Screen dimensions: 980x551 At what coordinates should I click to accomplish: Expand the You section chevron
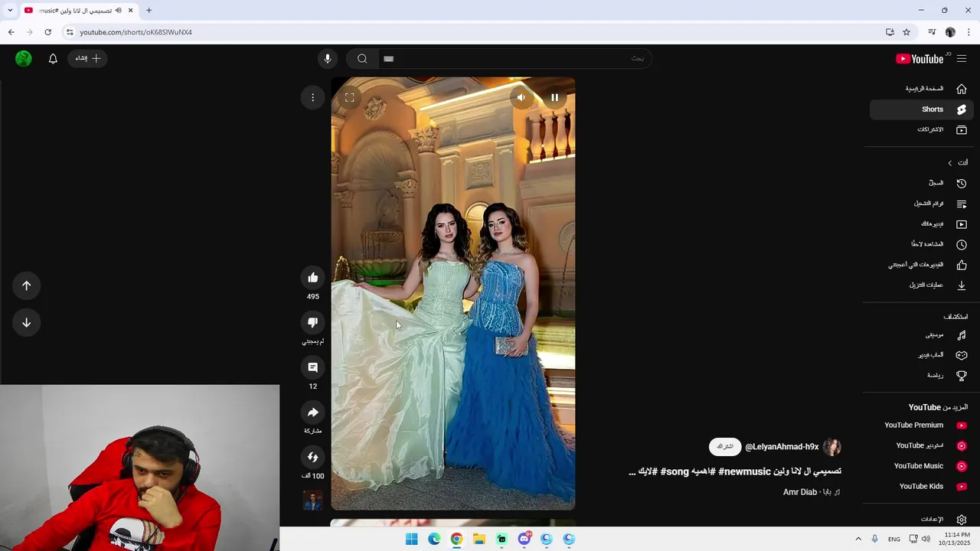click(x=950, y=163)
